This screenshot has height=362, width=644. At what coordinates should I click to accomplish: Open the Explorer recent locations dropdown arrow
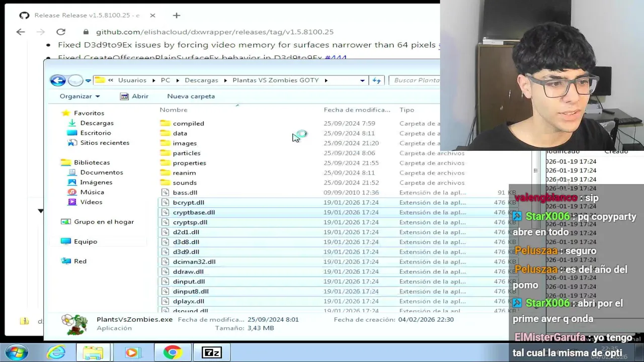(88, 80)
